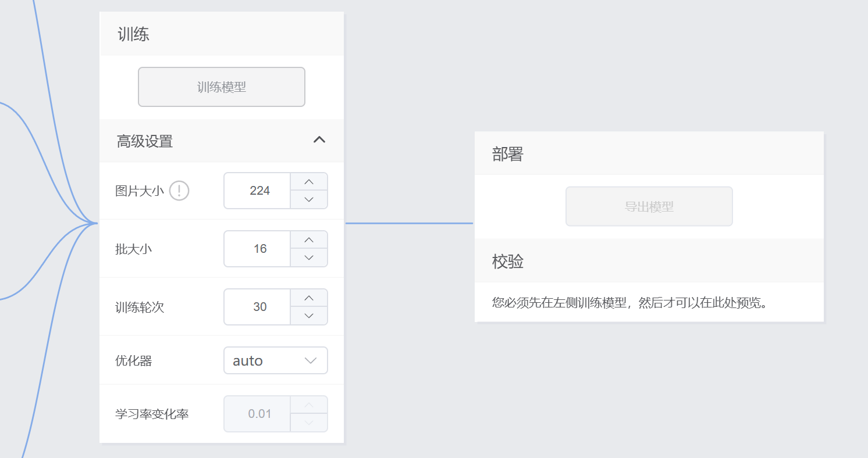
Task: Click the 训练模型 button
Action: tap(221, 87)
